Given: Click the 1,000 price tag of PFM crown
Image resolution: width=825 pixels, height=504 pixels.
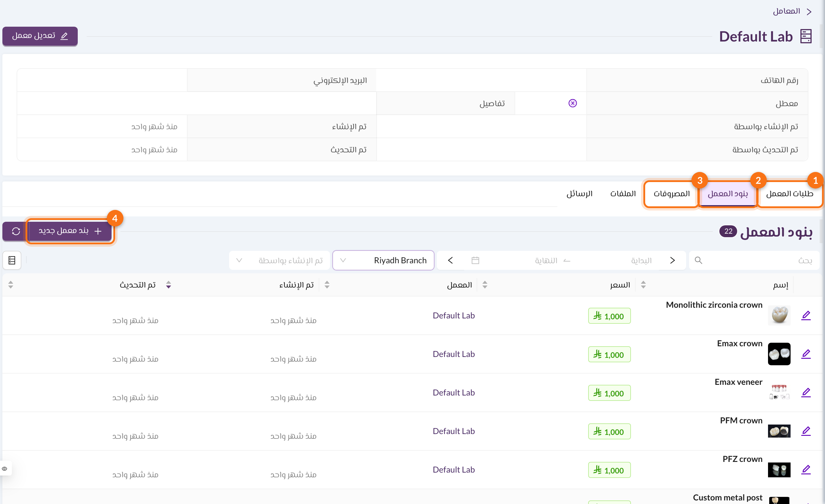Looking at the screenshot, I should point(609,431).
